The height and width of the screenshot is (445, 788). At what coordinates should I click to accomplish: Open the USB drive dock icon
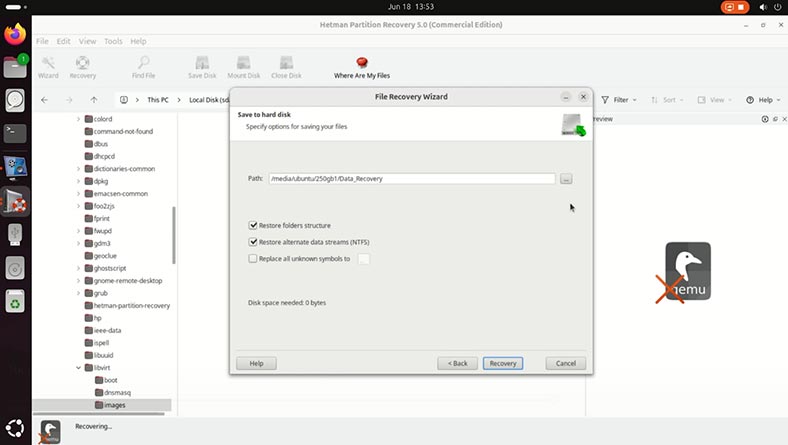pos(15,234)
